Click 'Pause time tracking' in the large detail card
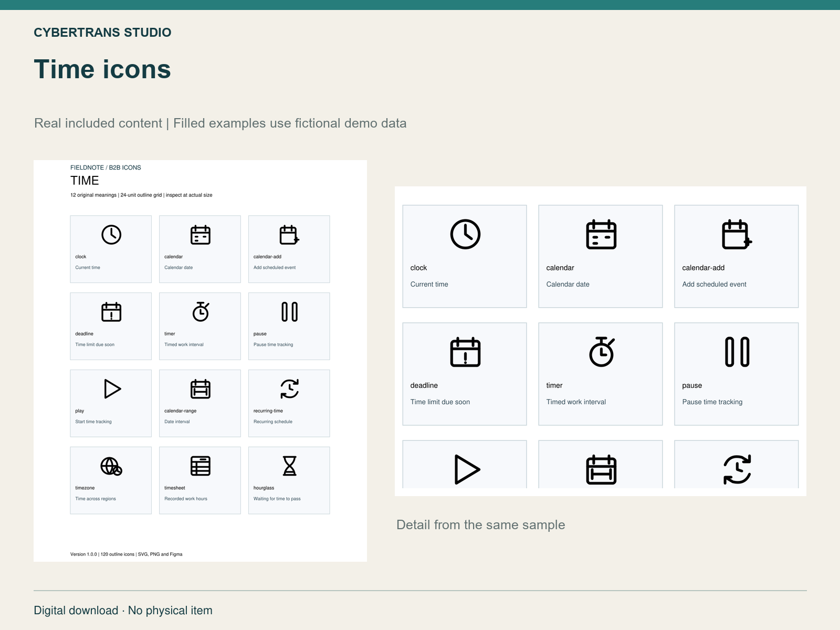The width and height of the screenshot is (840, 630). [x=712, y=402]
